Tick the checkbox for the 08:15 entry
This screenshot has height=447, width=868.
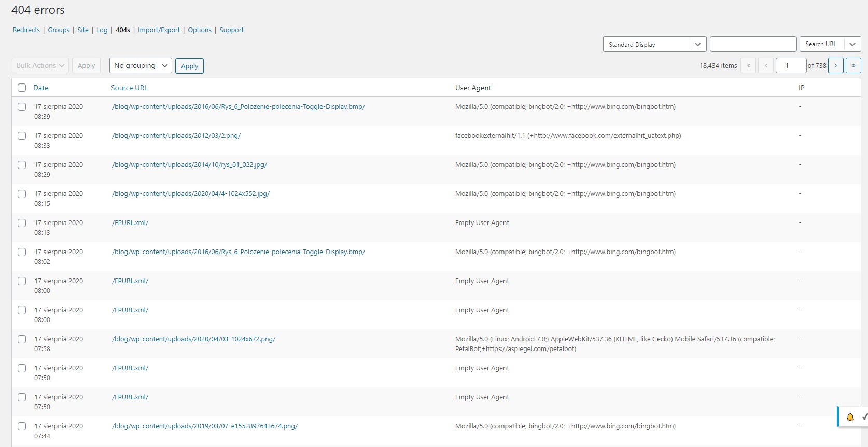tap(22, 194)
